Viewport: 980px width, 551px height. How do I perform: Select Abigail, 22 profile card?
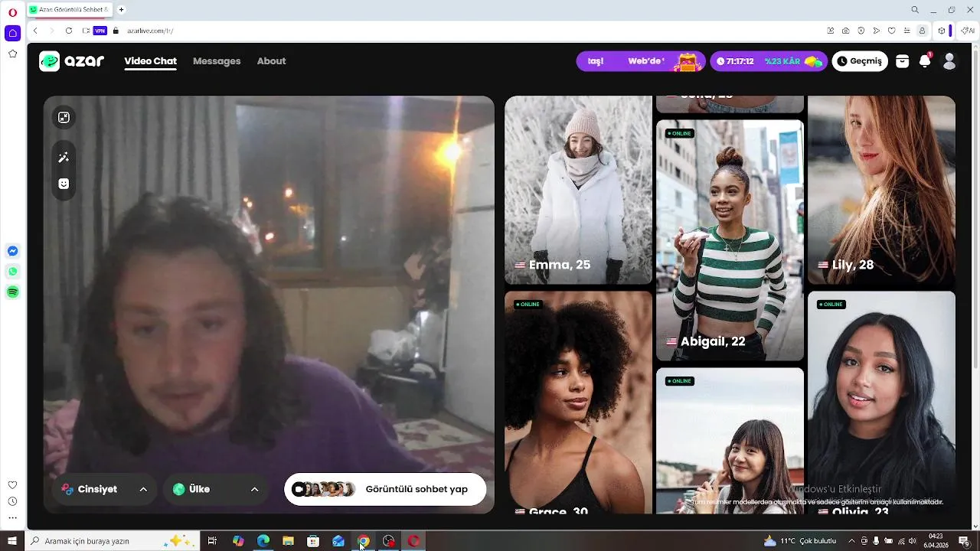pyautogui.click(x=730, y=240)
